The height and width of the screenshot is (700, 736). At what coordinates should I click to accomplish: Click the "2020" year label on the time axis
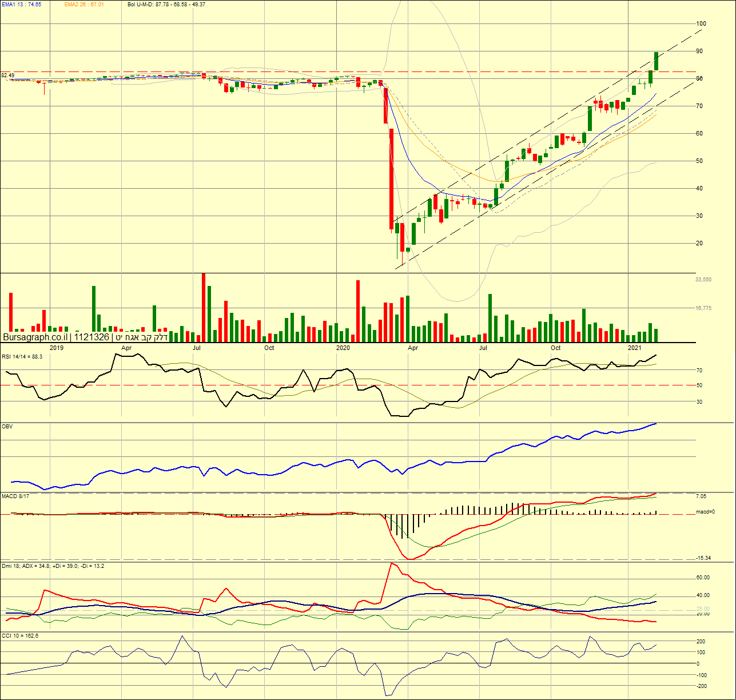tap(343, 348)
